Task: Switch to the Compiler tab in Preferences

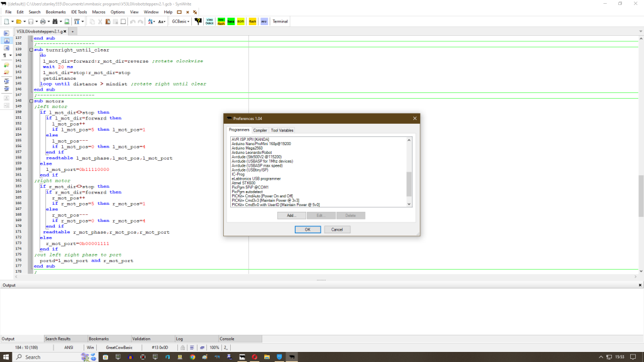Action: (x=260, y=130)
